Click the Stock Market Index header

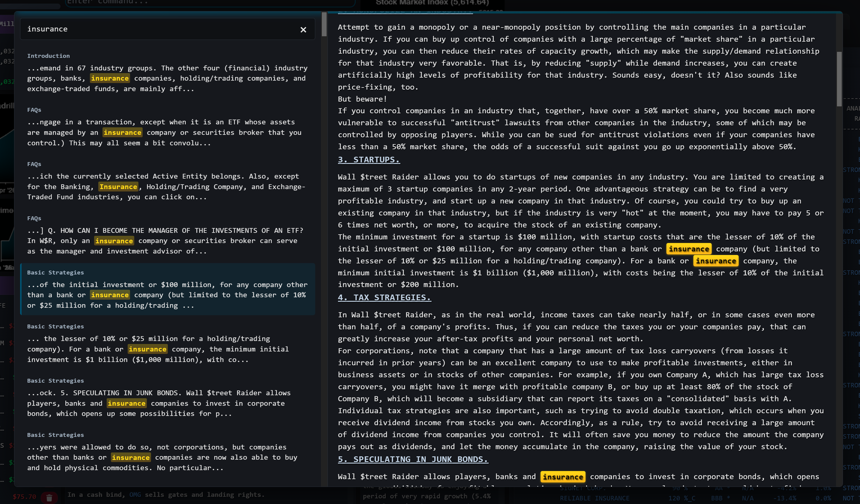pyautogui.click(x=432, y=3)
